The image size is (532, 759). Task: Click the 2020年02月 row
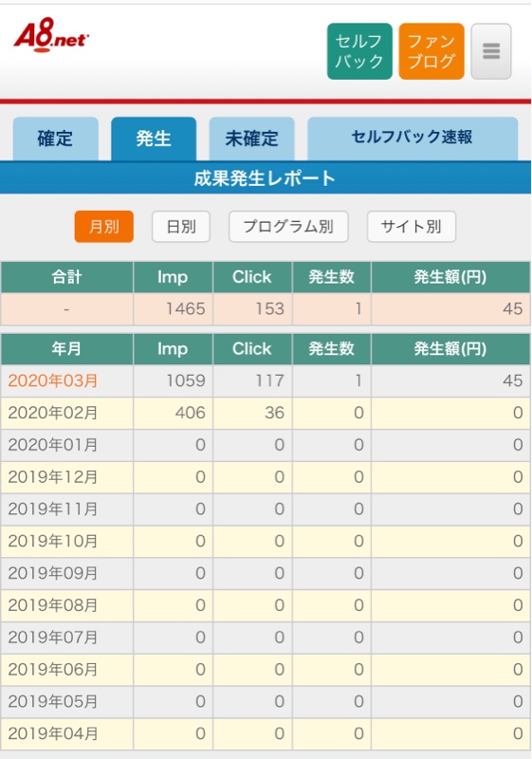tap(266, 413)
